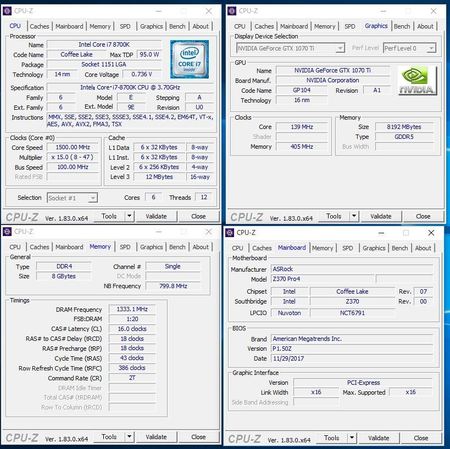
Task: Click the CPU-Z app icon in the CPU window title bar
Action: pyautogui.click(x=7, y=11)
